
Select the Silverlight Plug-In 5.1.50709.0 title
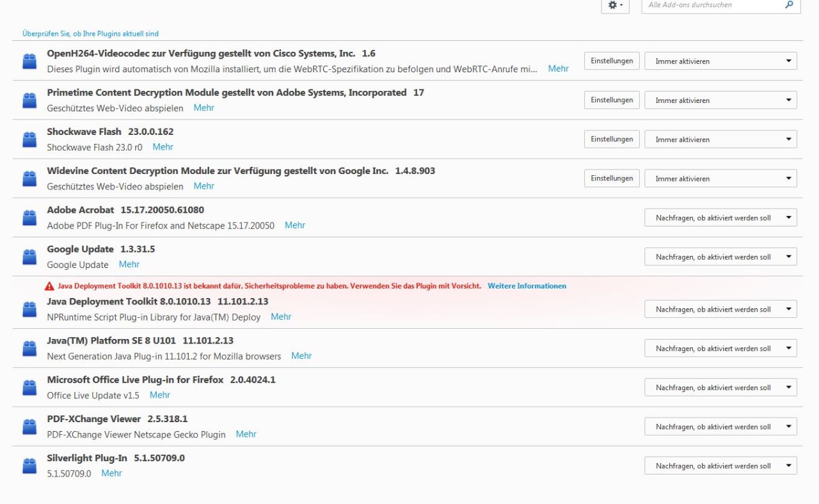[x=116, y=458]
